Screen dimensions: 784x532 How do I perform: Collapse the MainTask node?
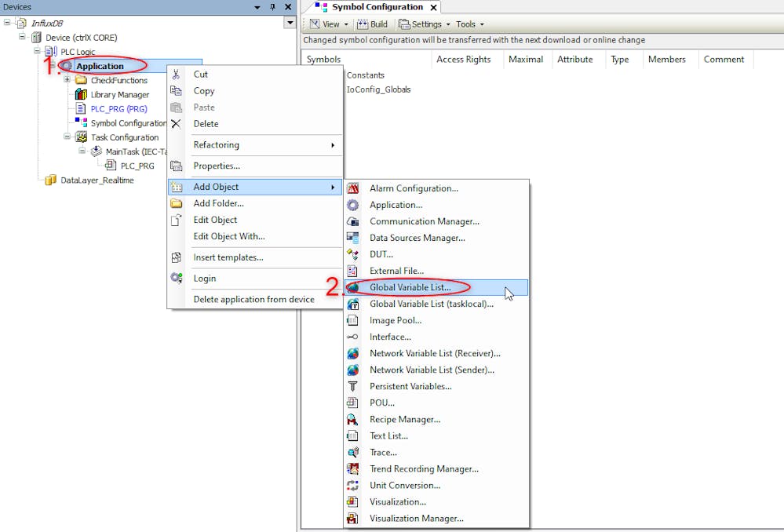click(82, 151)
